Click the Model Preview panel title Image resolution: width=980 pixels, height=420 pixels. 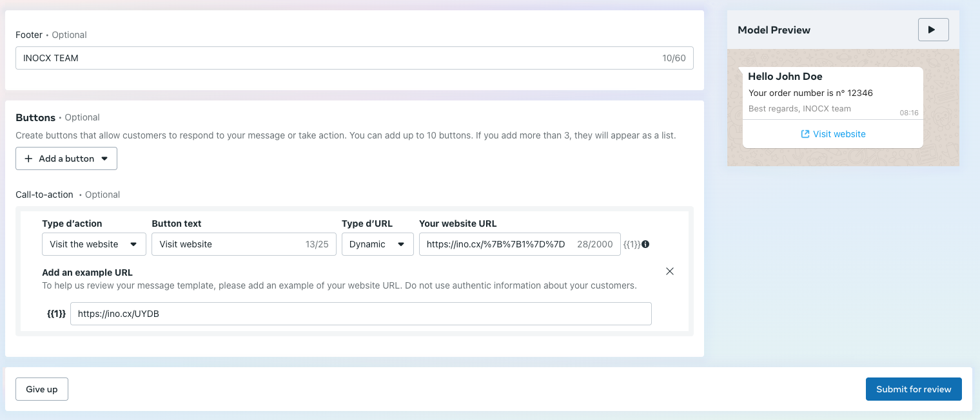[x=774, y=30]
